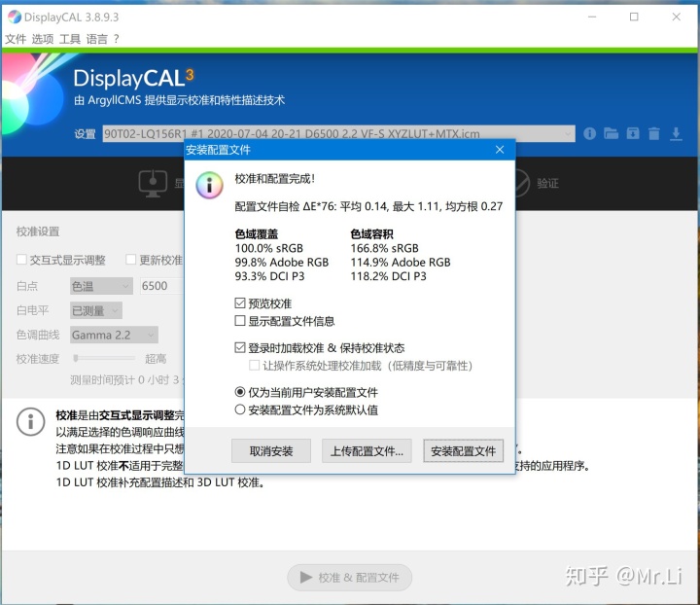Click the 100.0% sRGB coverage value
Screen dimensions: 700x605
pyautogui.click(x=268, y=248)
